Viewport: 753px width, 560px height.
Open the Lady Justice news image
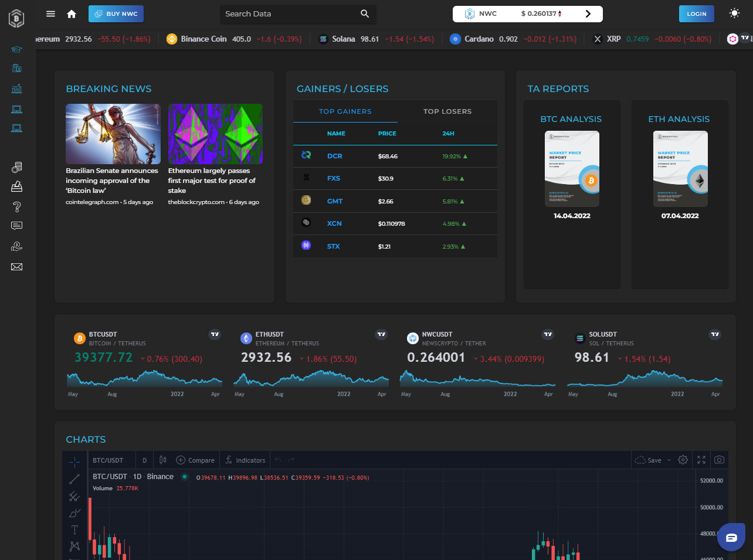pyautogui.click(x=113, y=134)
